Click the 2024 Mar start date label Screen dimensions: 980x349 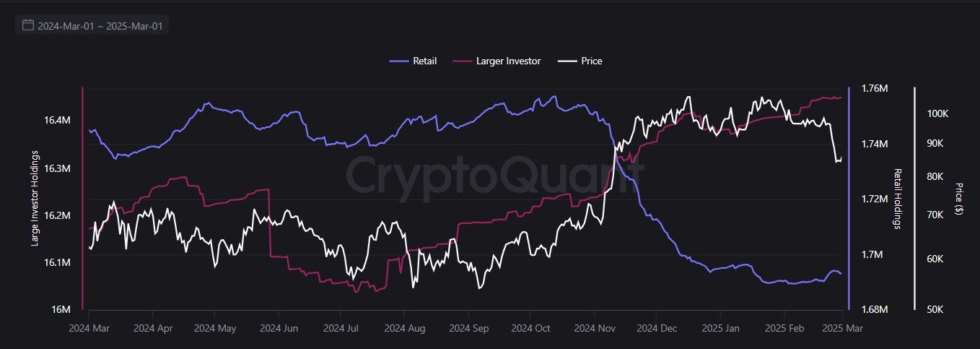click(89, 328)
